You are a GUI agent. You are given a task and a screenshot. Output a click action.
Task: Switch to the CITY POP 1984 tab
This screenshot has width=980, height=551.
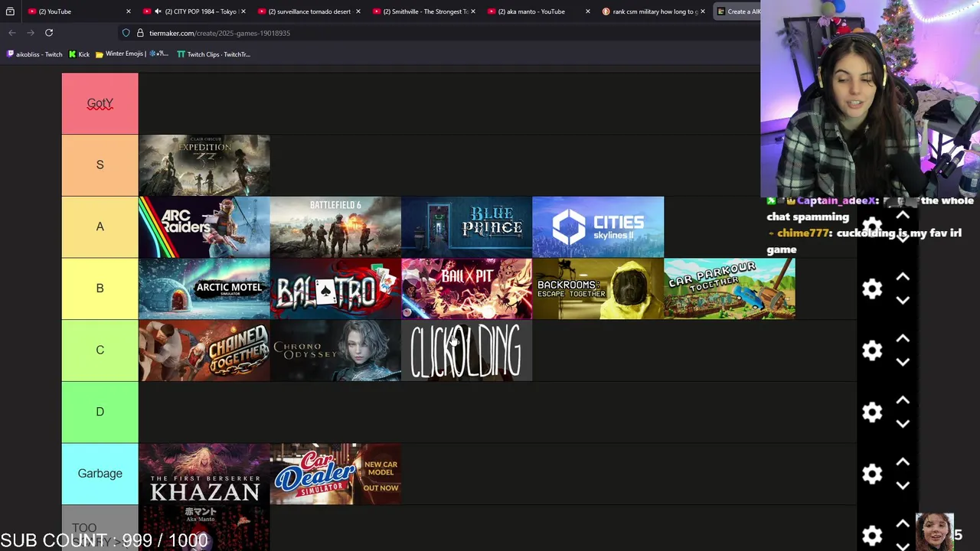click(195, 11)
